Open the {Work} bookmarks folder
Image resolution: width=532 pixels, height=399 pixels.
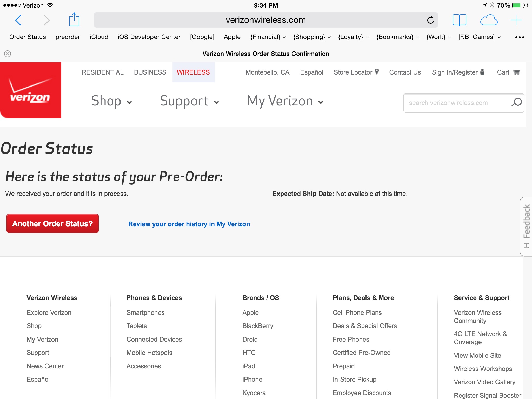pyautogui.click(x=438, y=37)
